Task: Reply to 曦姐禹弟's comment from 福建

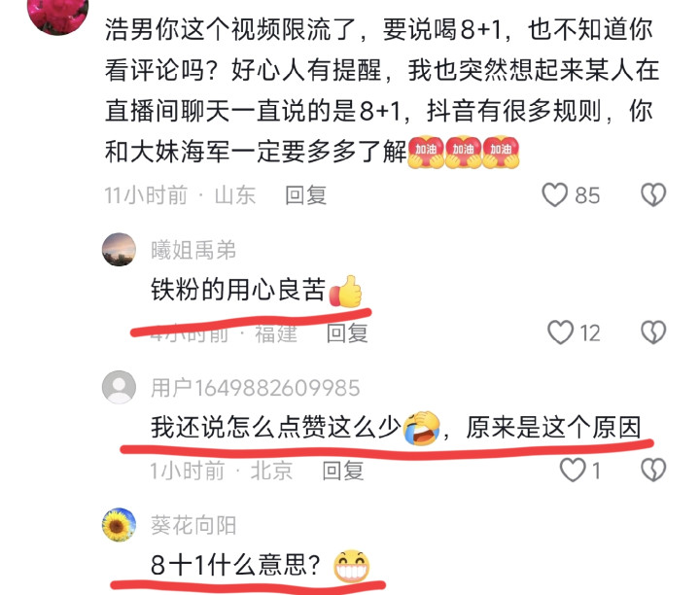Action: pos(347,332)
